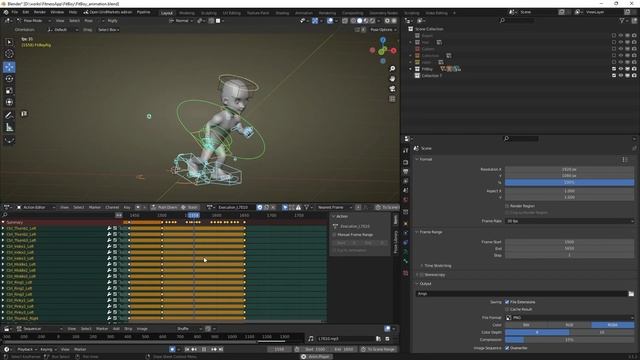Open the File menu
Viewport: 640px width, 360px height.
pos(15,12)
